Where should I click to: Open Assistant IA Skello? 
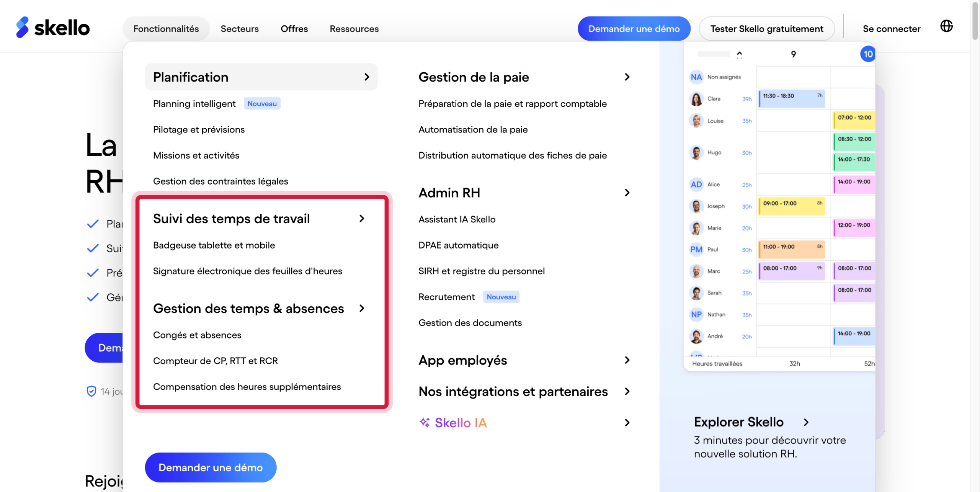click(x=457, y=219)
